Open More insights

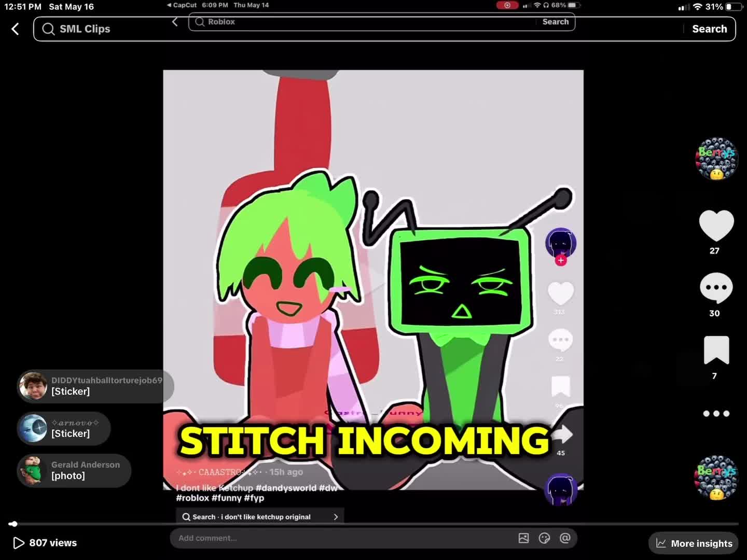click(694, 543)
